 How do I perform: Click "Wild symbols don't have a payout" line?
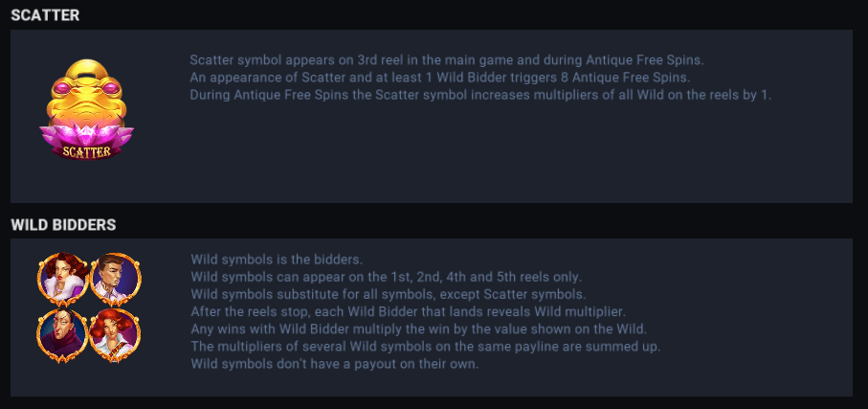point(335,363)
